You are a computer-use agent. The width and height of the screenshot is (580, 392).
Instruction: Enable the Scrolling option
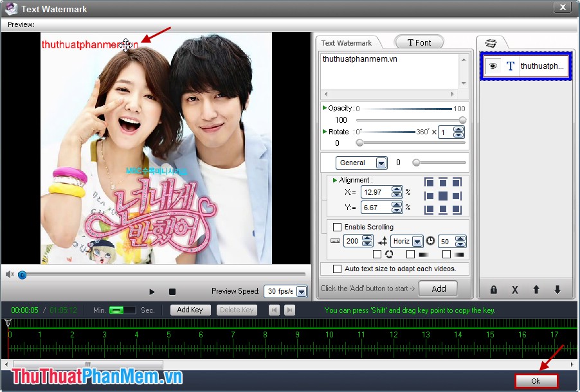point(337,227)
